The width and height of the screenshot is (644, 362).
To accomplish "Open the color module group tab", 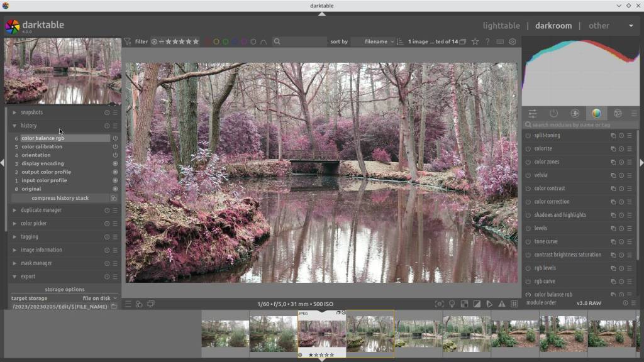I will pyautogui.click(x=596, y=114).
